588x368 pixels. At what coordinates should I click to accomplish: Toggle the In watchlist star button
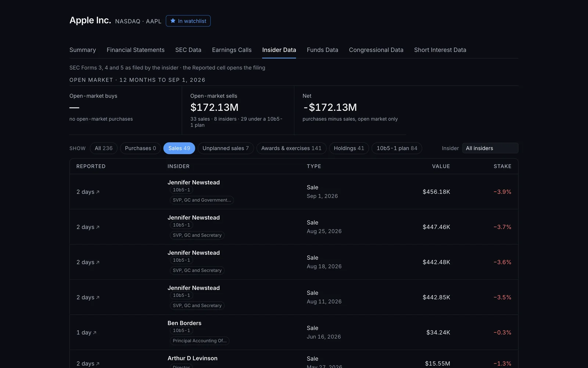click(x=188, y=21)
